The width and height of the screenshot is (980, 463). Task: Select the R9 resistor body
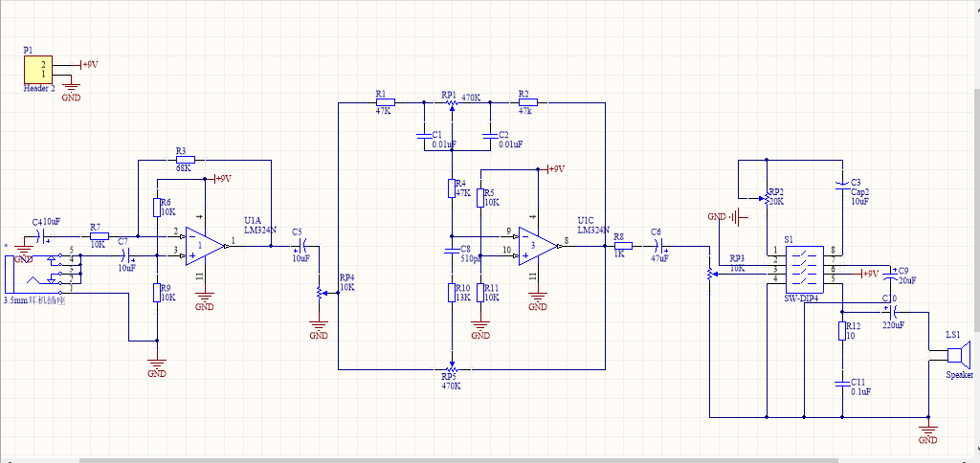tap(157, 293)
